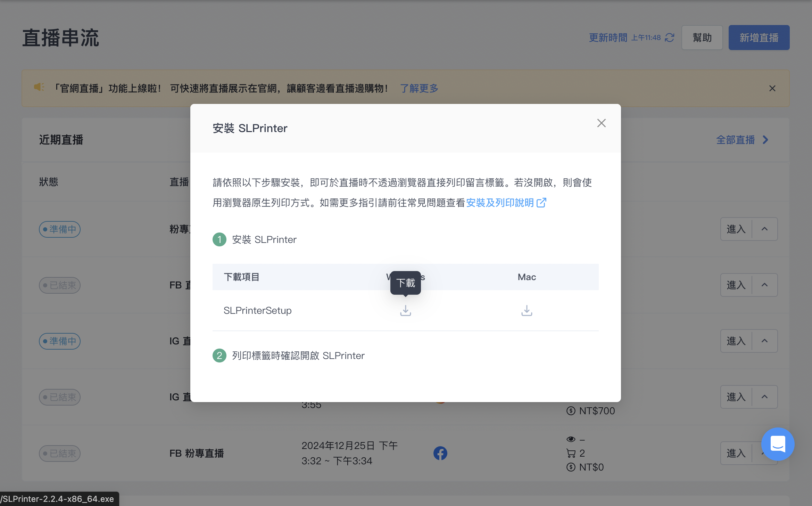
Task: Click the megaphone icon in announcement banner
Action: tap(39, 87)
